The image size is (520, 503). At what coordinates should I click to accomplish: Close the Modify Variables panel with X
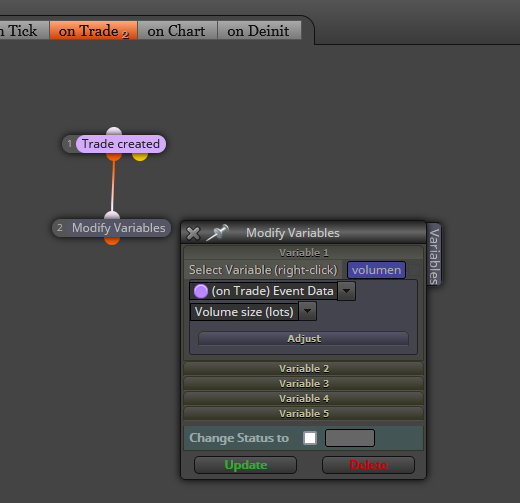click(193, 233)
